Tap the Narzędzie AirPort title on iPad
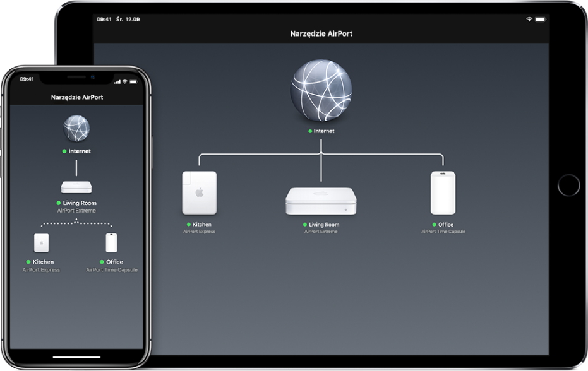Screen dimensions: 588x371 pyautogui.click(x=321, y=33)
